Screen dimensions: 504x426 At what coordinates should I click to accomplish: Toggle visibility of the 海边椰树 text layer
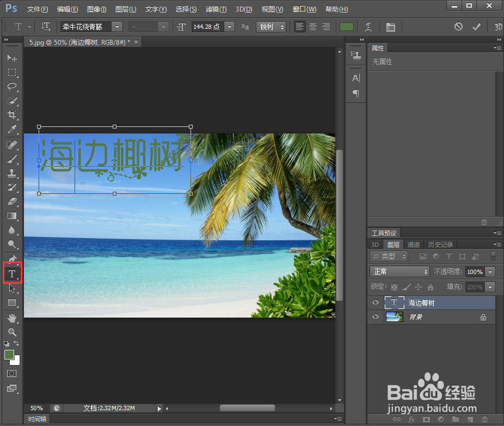375,302
